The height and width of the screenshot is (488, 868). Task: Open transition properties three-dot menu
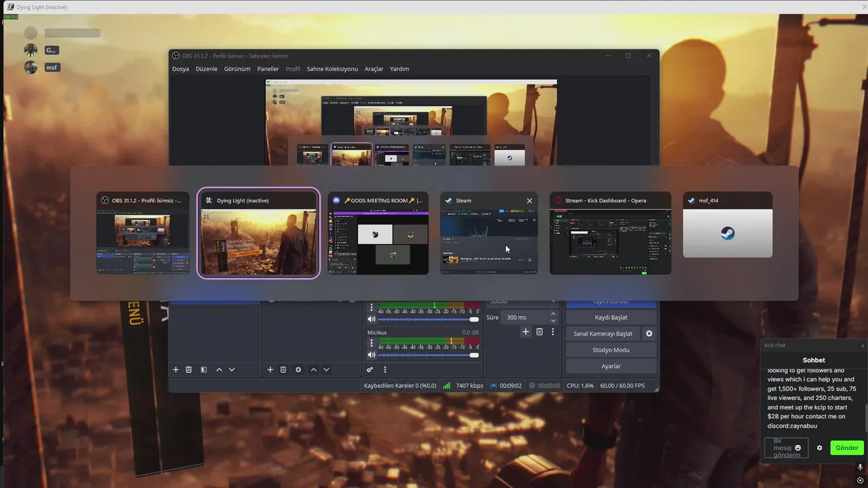pos(553,331)
